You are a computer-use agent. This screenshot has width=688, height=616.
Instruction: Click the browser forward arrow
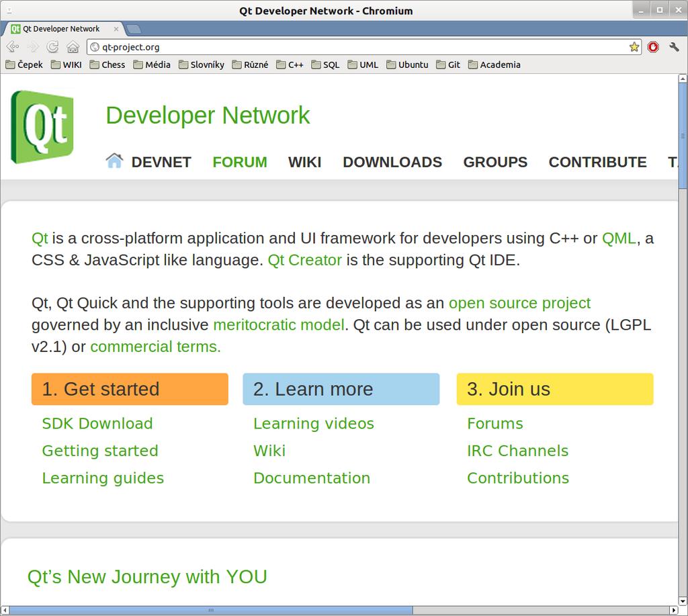(33, 46)
